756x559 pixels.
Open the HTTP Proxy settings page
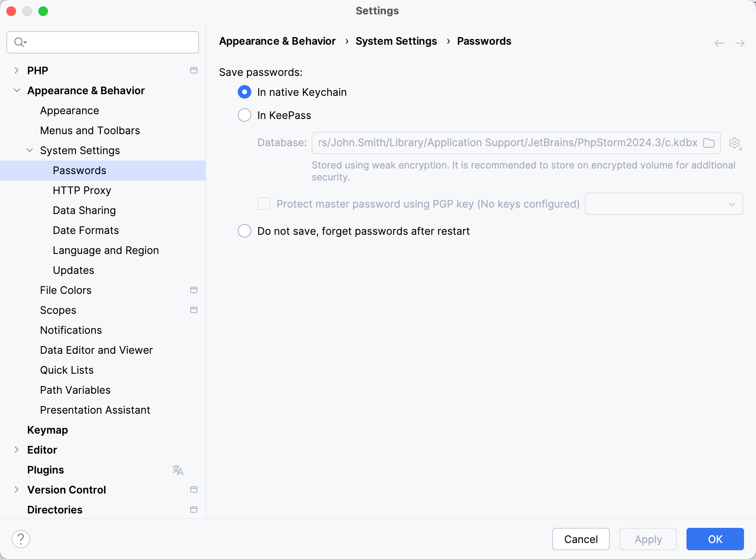(82, 190)
